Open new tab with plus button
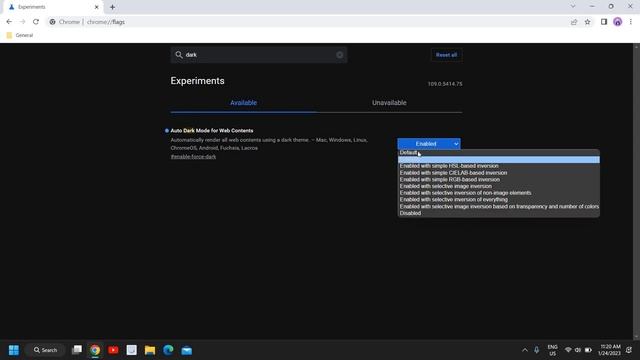The height and width of the screenshot is (360, 640). (112, 7)
